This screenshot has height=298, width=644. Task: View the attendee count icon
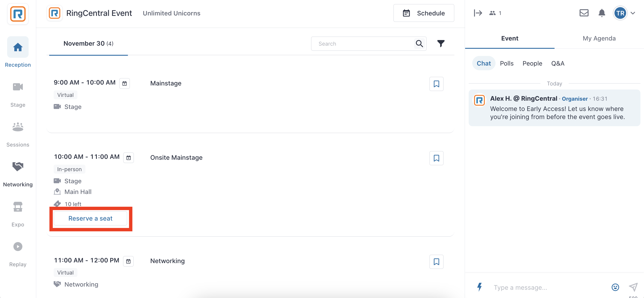492,13
